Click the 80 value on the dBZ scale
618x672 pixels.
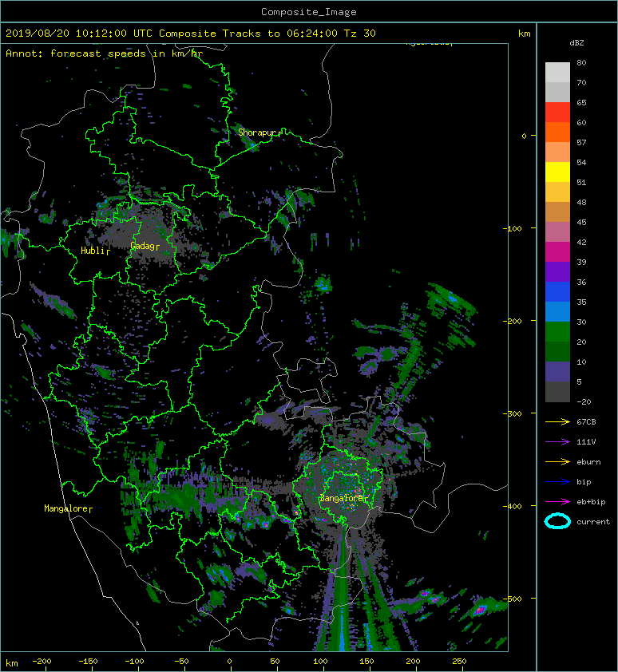click(581, 62)
